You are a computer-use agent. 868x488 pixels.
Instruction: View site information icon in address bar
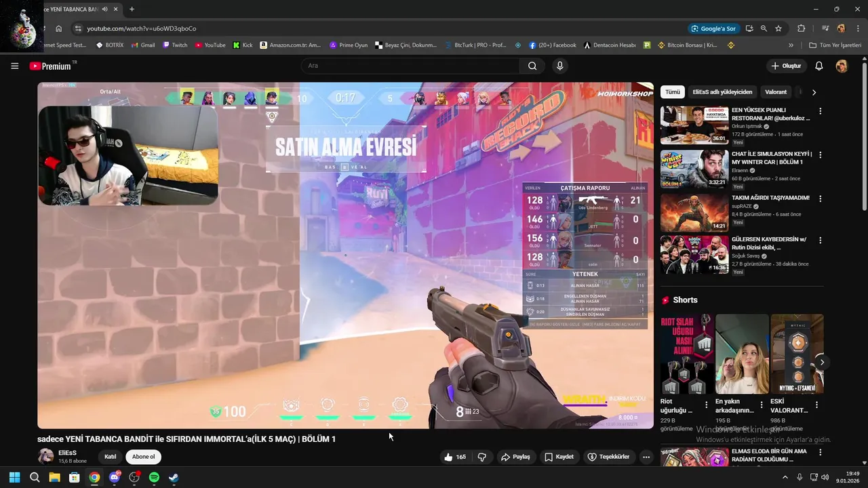click(x=78, y=28)
